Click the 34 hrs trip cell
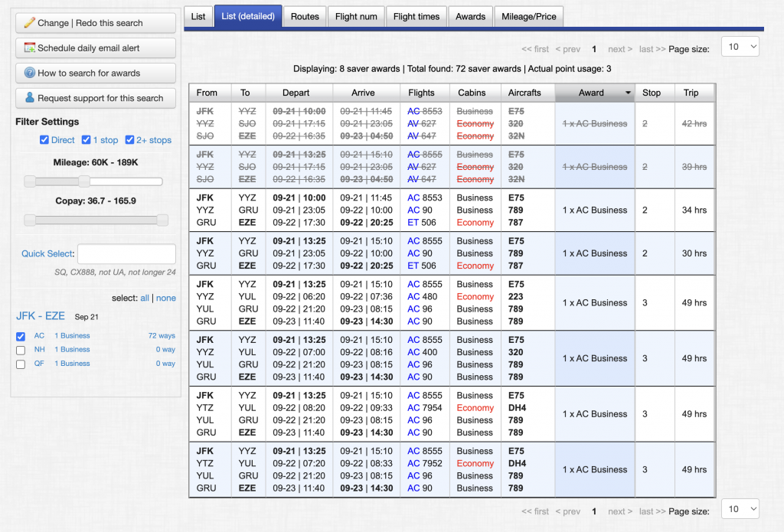784x532 pixels. [x=694, y=210]
